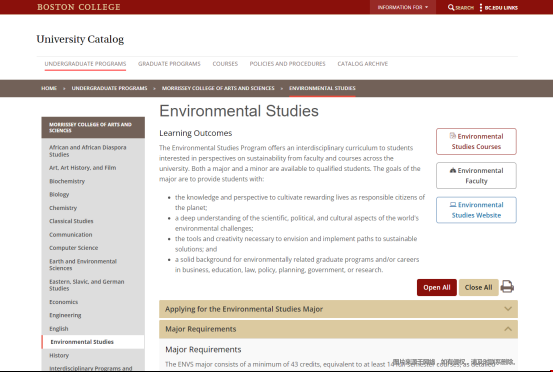This screenshot has height=372, width=553.
Task: Open Environmental Faculty button
Action: (476, 176)
